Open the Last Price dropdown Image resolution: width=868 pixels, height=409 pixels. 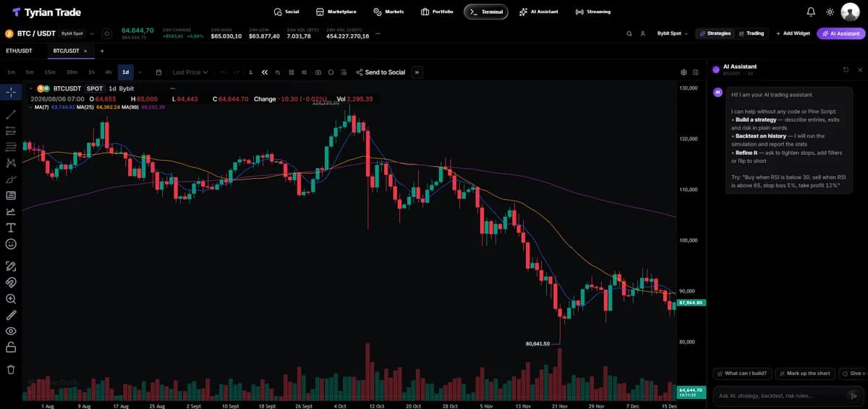pyautogui.click(x=190, y=72)
